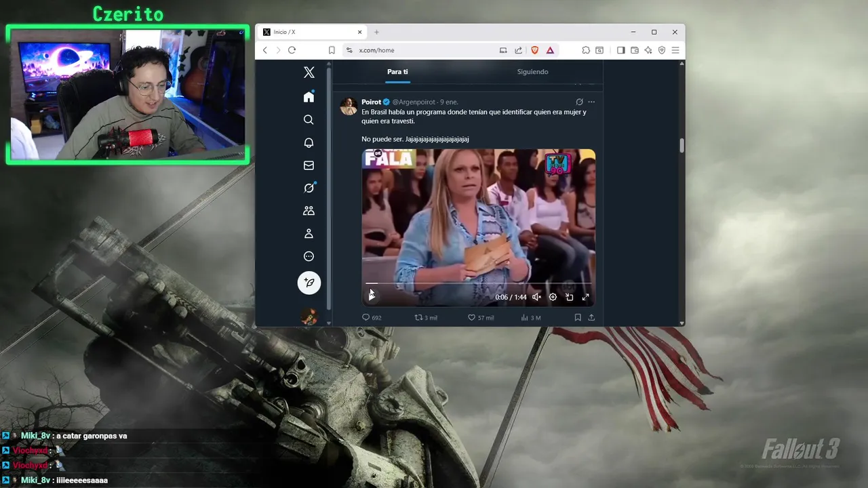Open video settings gear

point(553,297)
